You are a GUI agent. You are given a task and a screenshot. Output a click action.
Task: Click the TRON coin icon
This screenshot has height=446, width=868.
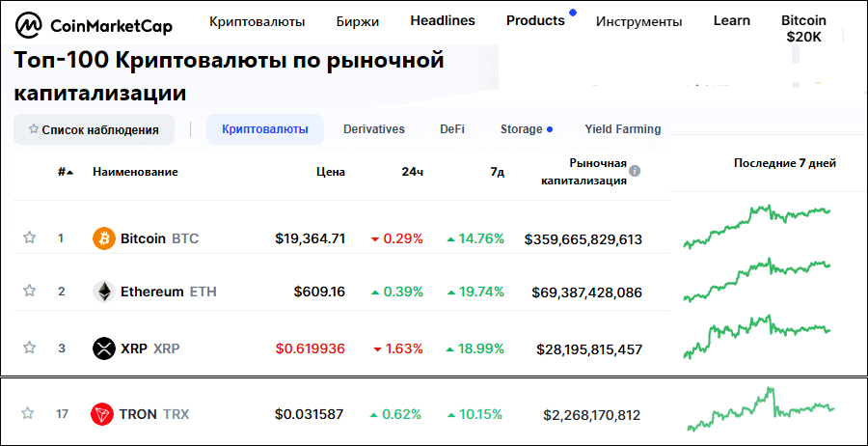click(x=102, y=415)
